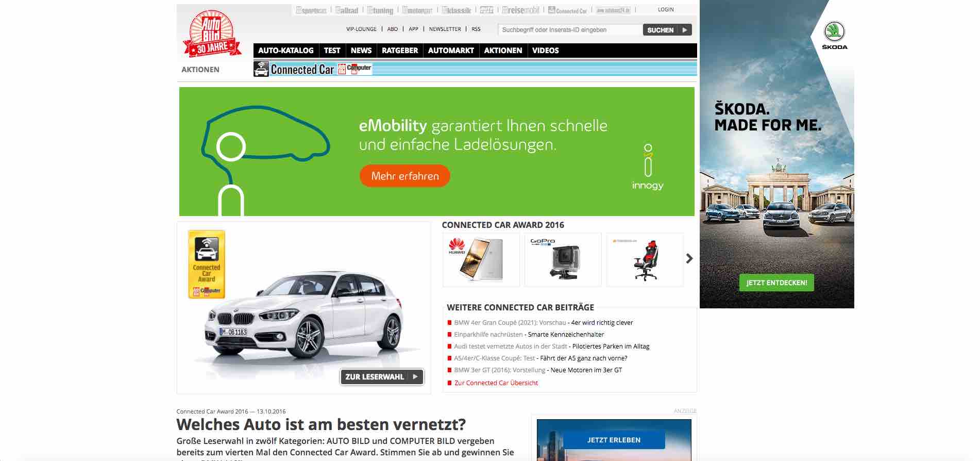Screen dimensions: 980x461
Task: Click the Skoda logo in the side ad
Action: (x=834, y=36)
